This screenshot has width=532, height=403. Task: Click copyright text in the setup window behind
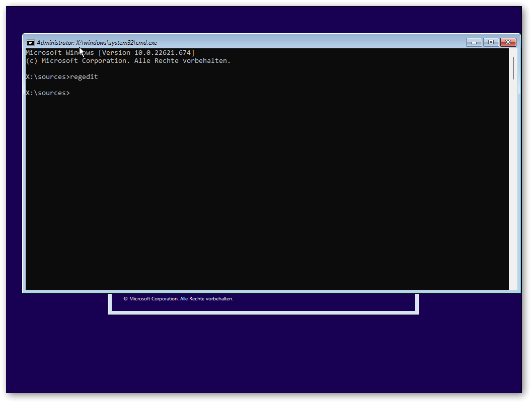[x=178, y=299]
